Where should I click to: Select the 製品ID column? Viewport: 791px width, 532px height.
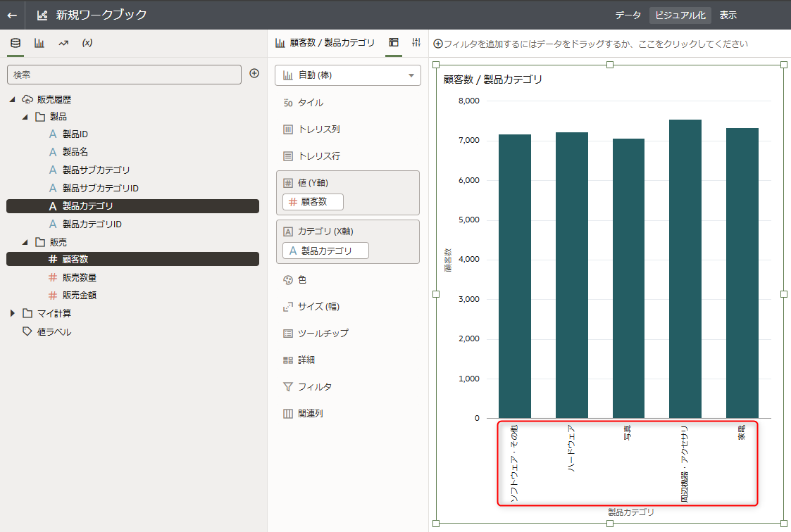tap(75, 134)
